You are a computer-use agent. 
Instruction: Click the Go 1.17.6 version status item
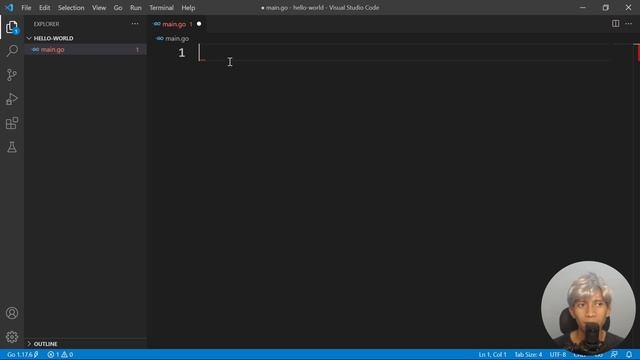(x=22, y=354)
